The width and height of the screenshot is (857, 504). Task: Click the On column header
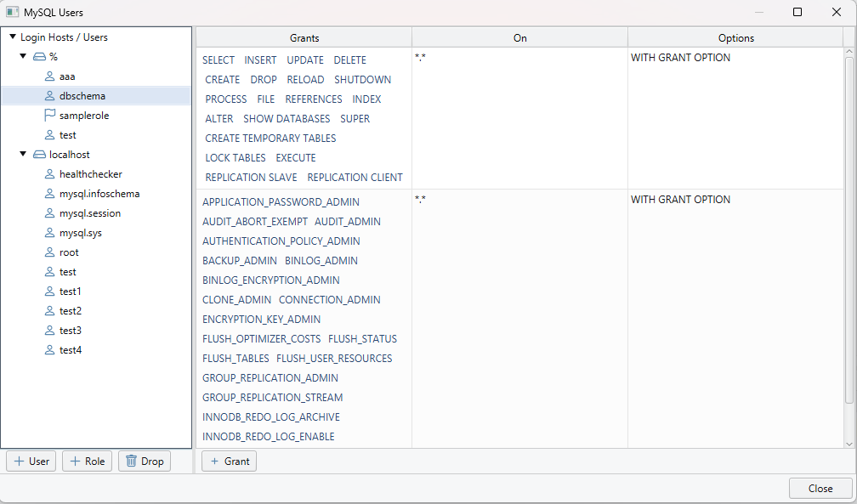pos(519,37)
